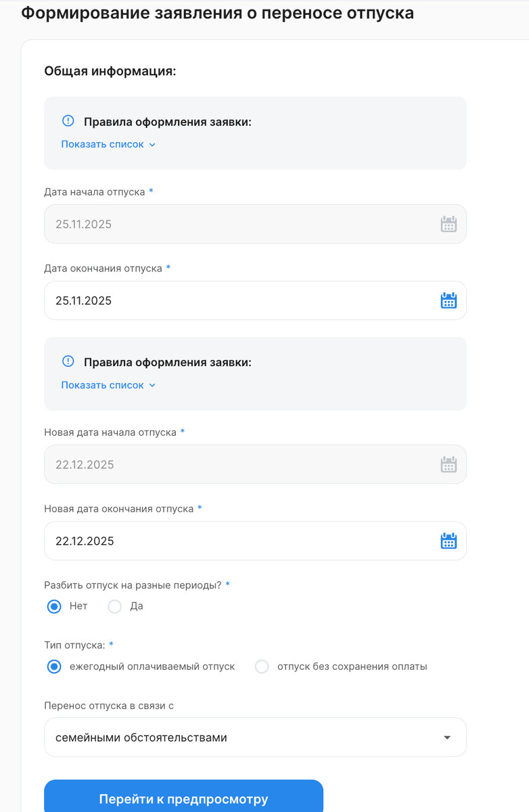Choose "ежегодный оплачиваемый отпуск" vacation type
Screen dimensions: 529x812
[54, 667]
